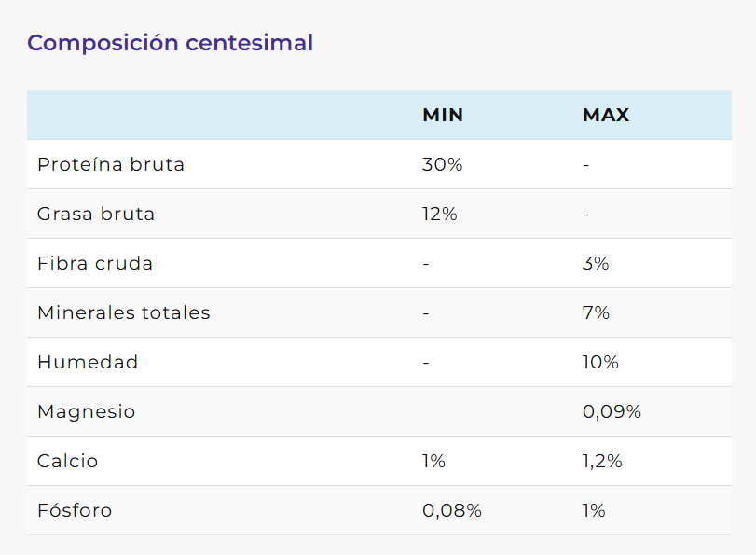
Task: Click the "Calcio" row label
Action: coord(67,462)
